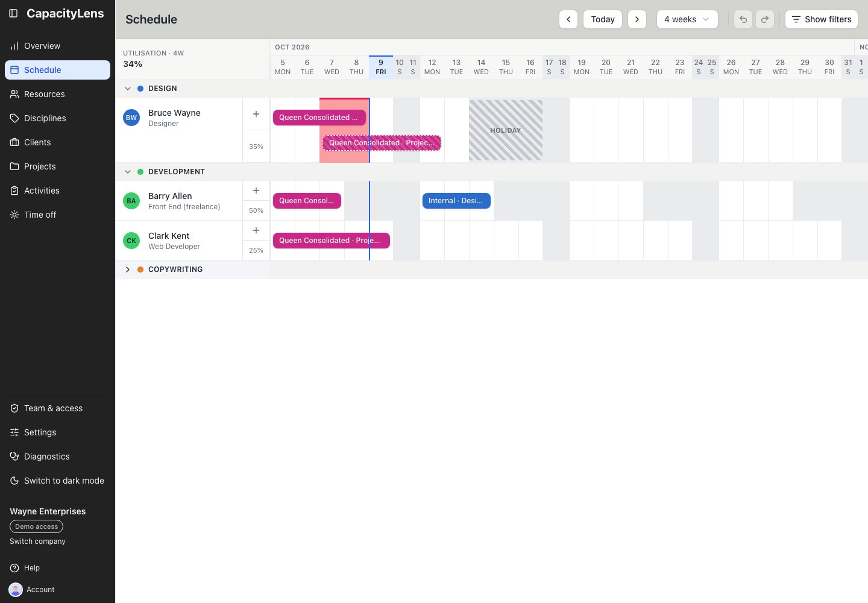Image resolution: width=868 pixels, height=603 pixels.
Task: Select Bruce Wayne's dashed Queen Consolidated booking
Action: 382,143
